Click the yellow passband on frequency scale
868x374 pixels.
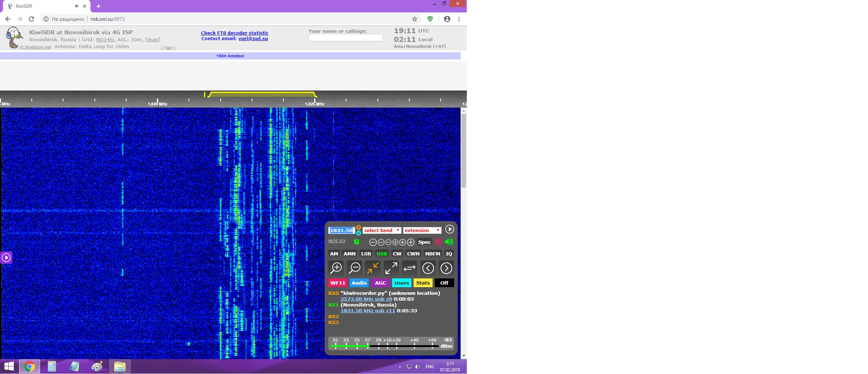(x=261, y=93)
